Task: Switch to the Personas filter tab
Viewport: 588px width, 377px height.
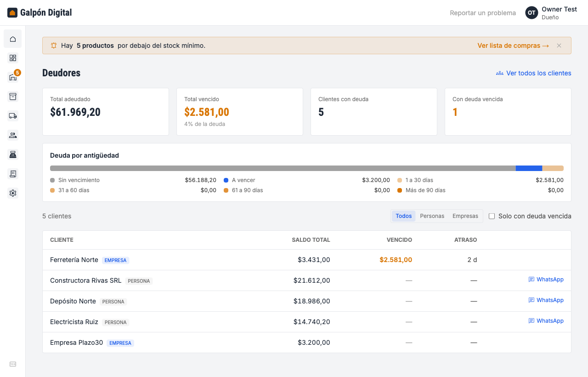Action: point(432,216)
